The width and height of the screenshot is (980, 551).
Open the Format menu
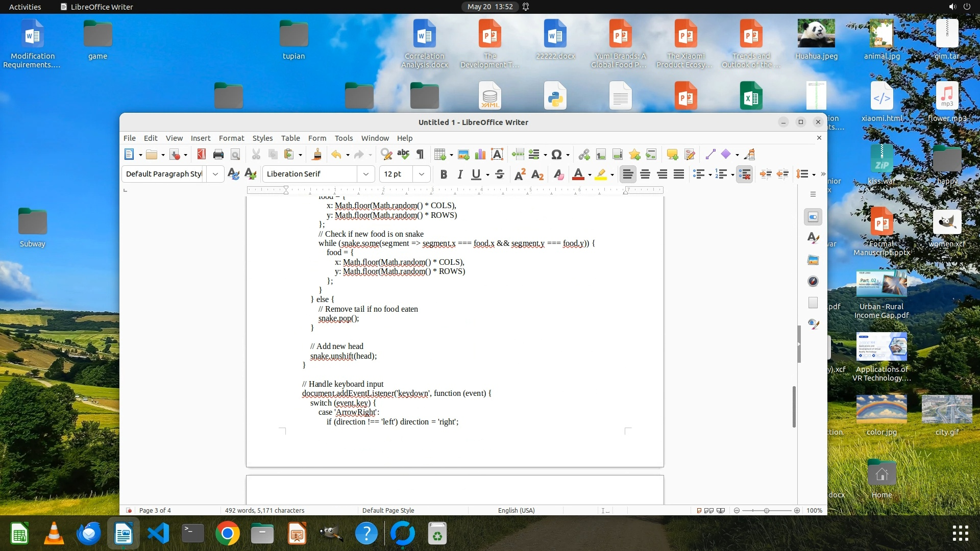click(231, 138)
